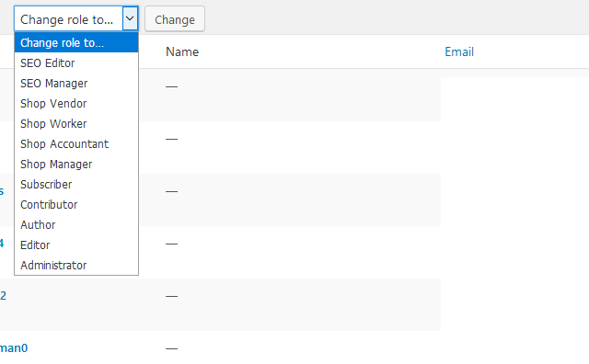Image resolution: width=589 pixels, height=364 pixels.
Task: Click the Change button
Action: [x=175, y=18]
